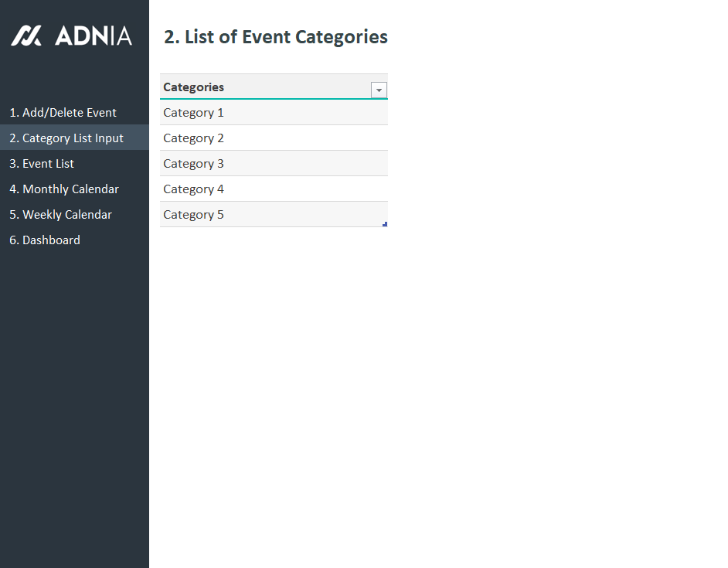Switch to 5. Weekly Calendar

[x=60, y=215]
